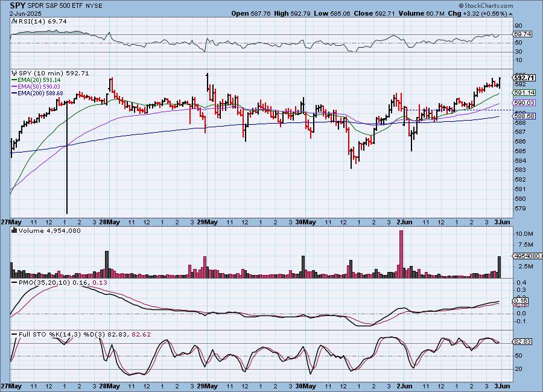This screenshot has height=392, width=543.
Task: Click the 20 level on the stochastic axis
Action: coord(518,369)
